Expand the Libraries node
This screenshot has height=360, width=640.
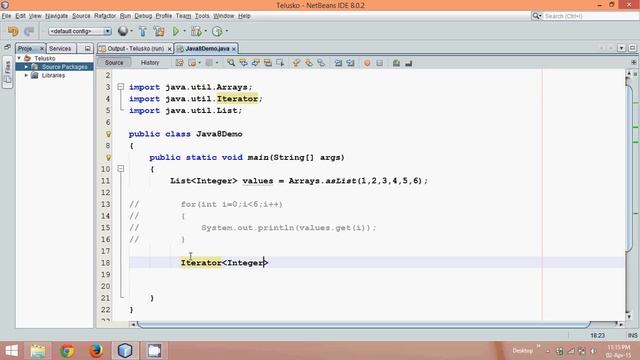tap(26, 76)
